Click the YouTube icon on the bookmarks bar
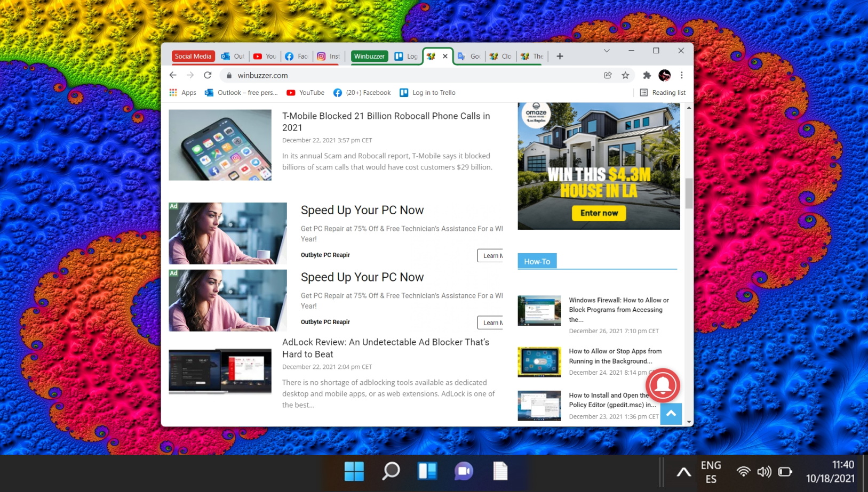The height and width of the screenshot is (492, 868). 290,92
